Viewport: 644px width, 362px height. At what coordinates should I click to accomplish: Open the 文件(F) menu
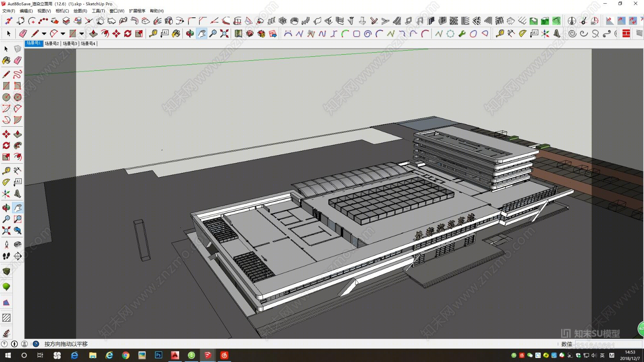click(9, 11)
